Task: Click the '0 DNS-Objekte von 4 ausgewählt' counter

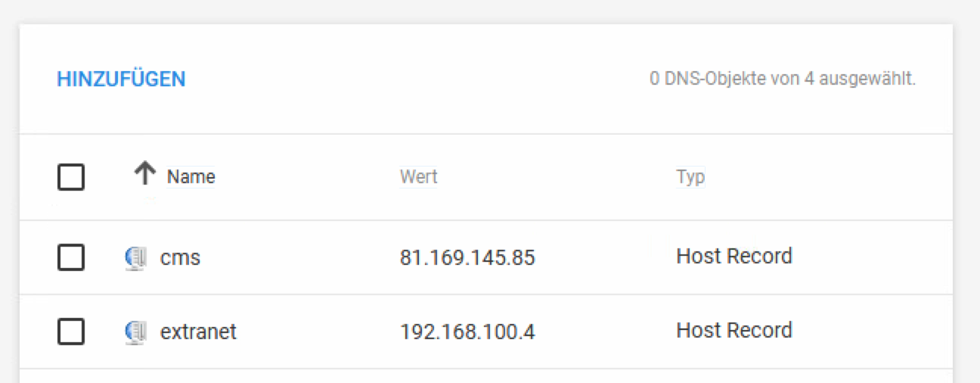Action: (x=783, y=79)
